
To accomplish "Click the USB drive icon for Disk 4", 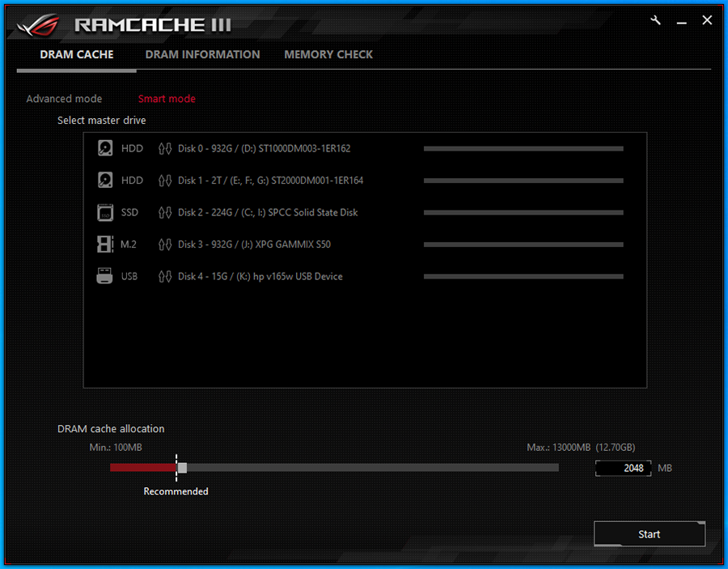I will coord(104,276).
